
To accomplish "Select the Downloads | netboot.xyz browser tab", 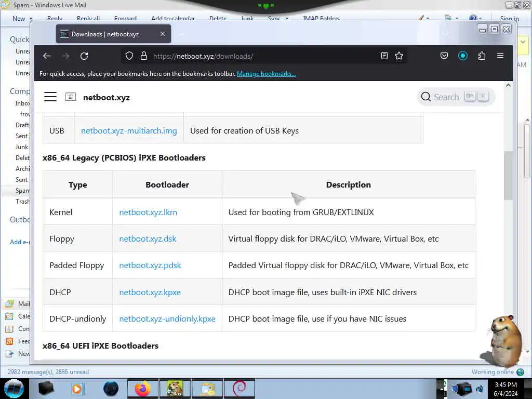I will [x=113, y=34].
